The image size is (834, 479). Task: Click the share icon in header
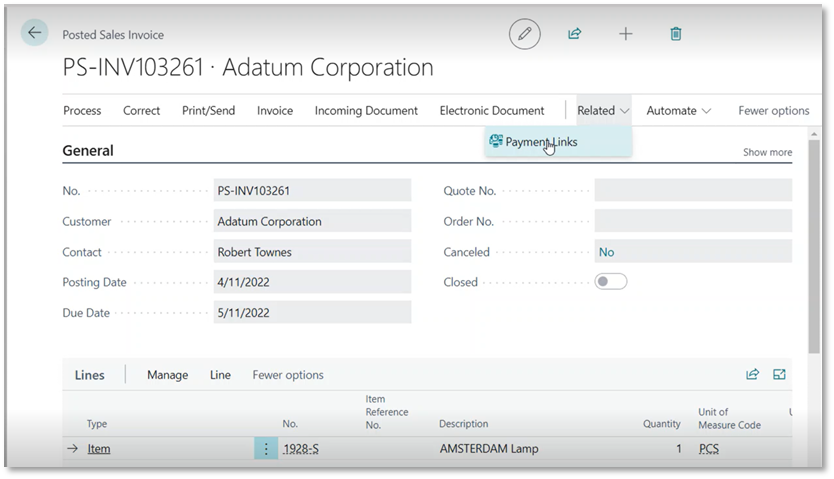click(x=574, y=34)
